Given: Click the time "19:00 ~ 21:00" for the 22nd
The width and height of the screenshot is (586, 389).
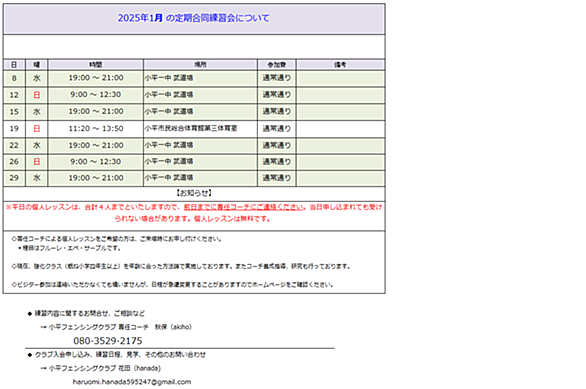Looking at the screenshot, I should [96, 145].
